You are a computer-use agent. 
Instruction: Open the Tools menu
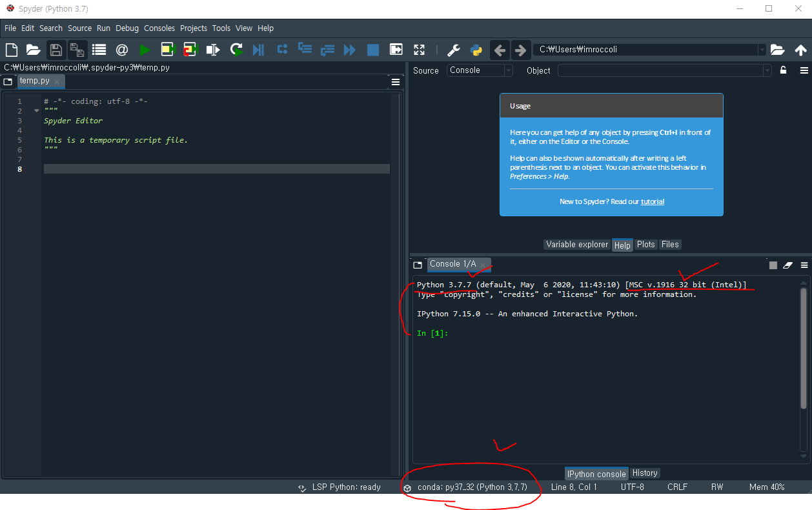[x=221, y=28]
